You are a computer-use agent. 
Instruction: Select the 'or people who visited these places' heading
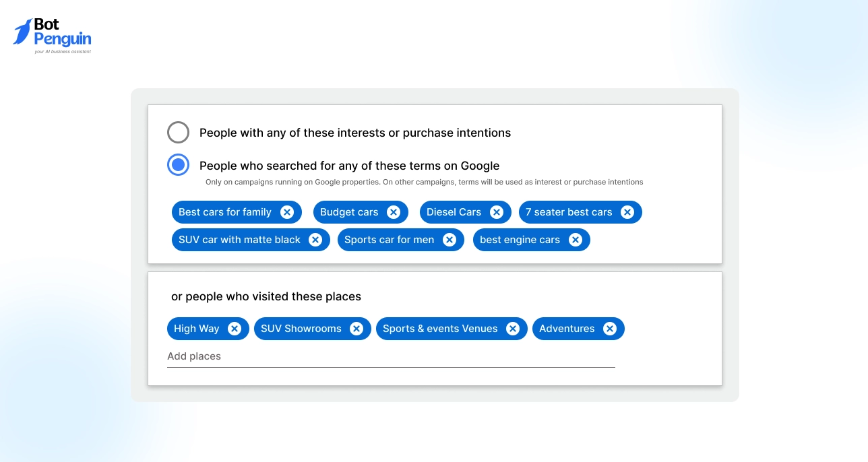pyautogui.click(x=267, y=296)
